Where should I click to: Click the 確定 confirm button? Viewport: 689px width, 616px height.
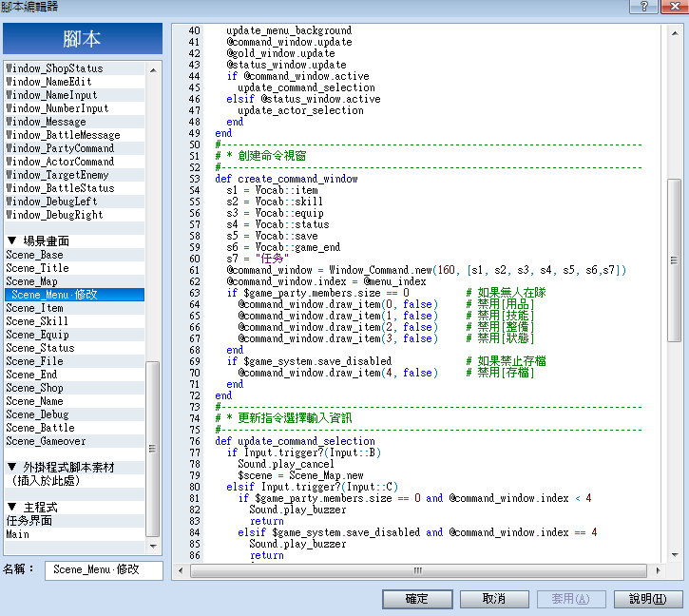[417, 599]
